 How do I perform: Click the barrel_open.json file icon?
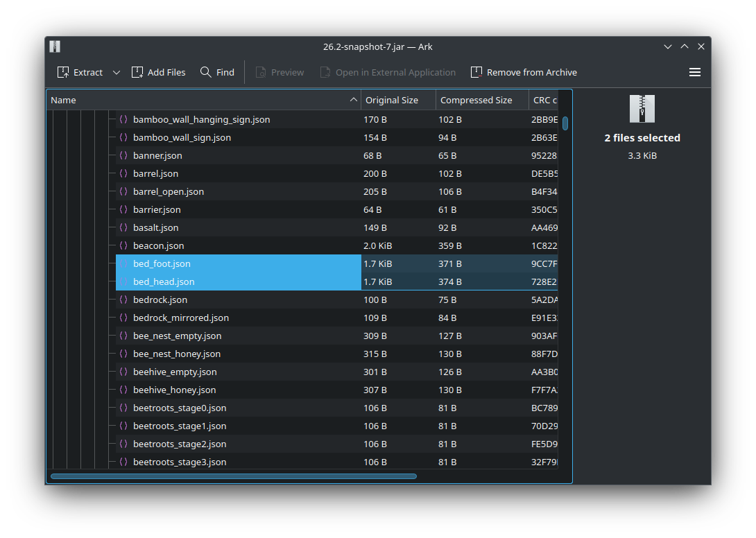coord(123,192)
